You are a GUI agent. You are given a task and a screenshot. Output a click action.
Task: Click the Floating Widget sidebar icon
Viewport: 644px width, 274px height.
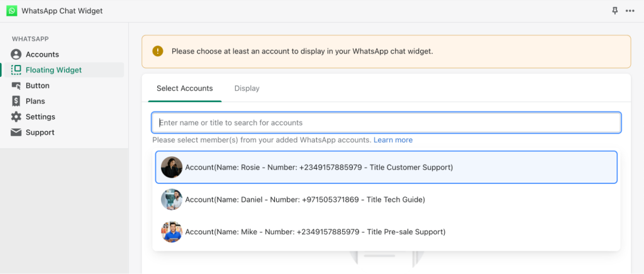click(x=16, y=70)
